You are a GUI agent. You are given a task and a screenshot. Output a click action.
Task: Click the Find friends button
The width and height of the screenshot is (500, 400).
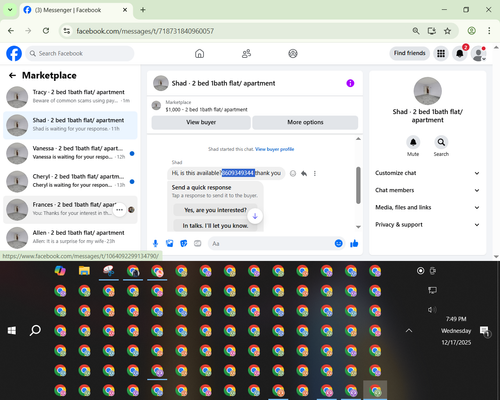tap(409, 53)
